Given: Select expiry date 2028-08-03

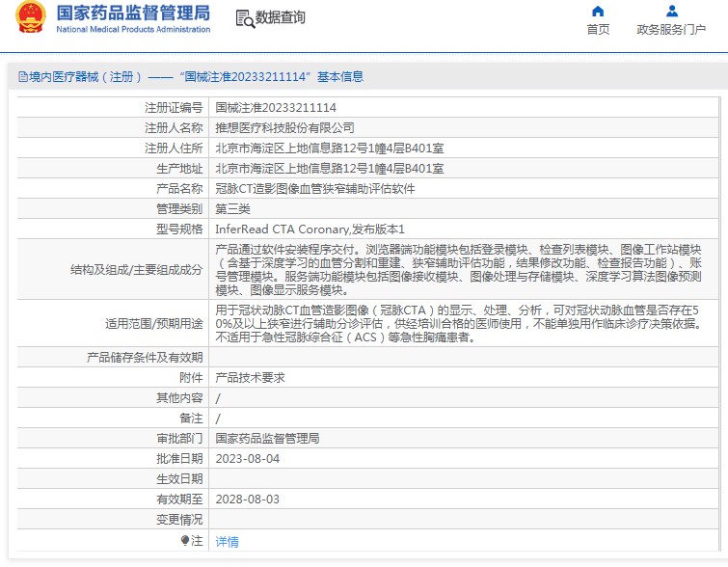Looking at the screenshot, I should [248, 499].
